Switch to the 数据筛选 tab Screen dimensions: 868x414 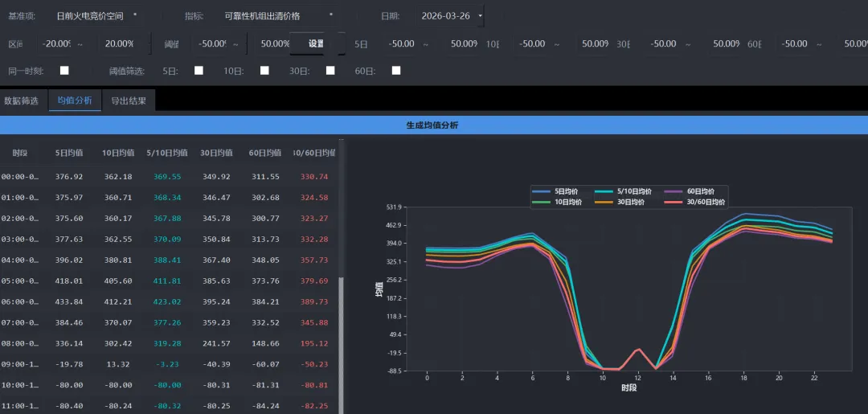pos(22,101)
